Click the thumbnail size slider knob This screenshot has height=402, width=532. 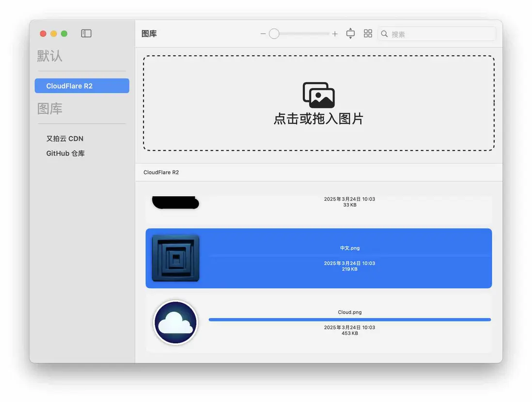pos(274,33)
